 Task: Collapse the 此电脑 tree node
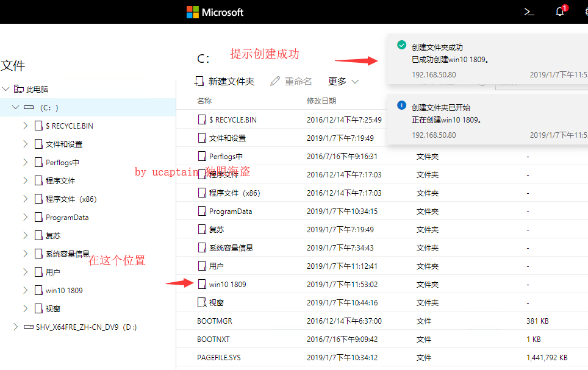click(x=5, y=89)
